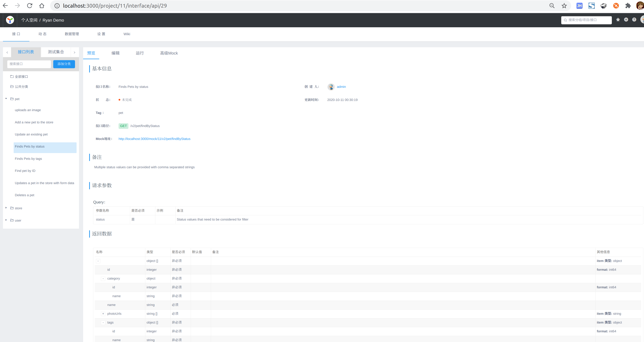
Task: Click the 搜索接口 search field
Action: [29, 64]
